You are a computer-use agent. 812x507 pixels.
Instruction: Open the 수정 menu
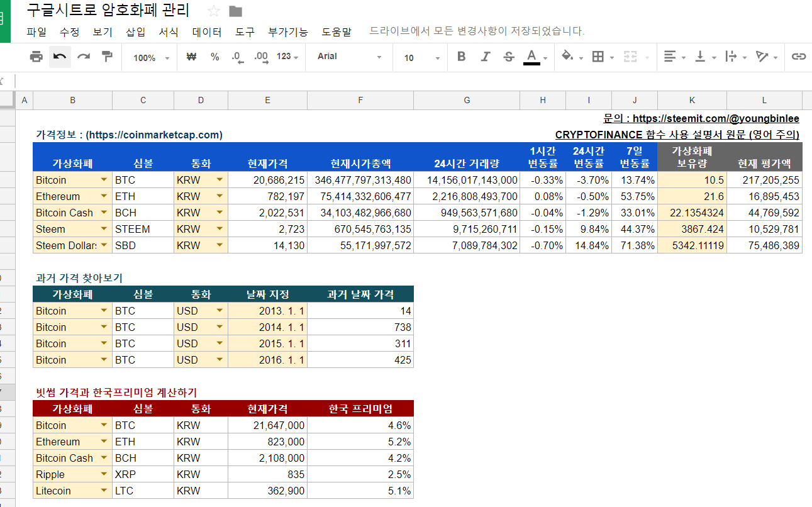[70, 31]
